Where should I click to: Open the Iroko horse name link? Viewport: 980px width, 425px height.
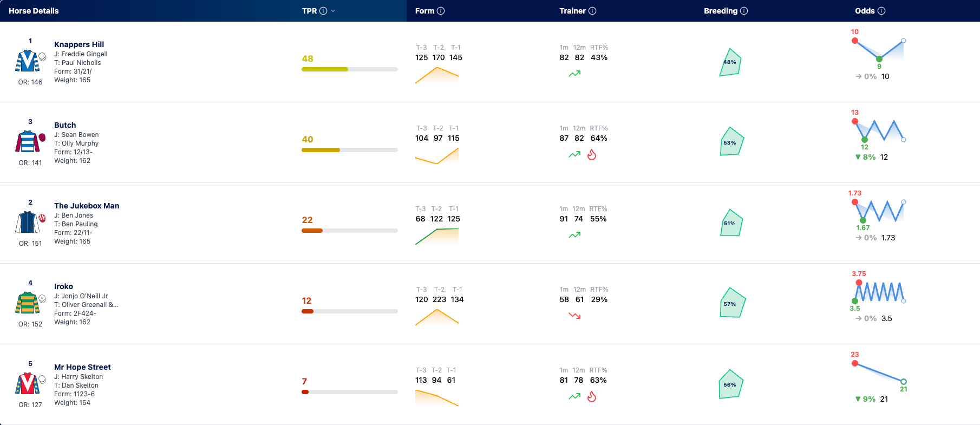point(63,286)
